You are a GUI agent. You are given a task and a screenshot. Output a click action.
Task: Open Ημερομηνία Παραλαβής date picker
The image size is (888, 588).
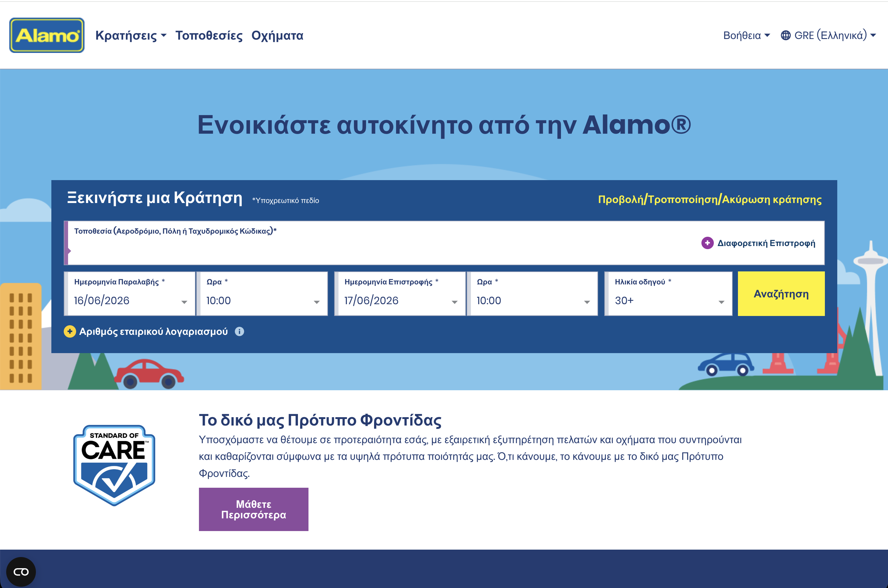click(x=130, y=294)
